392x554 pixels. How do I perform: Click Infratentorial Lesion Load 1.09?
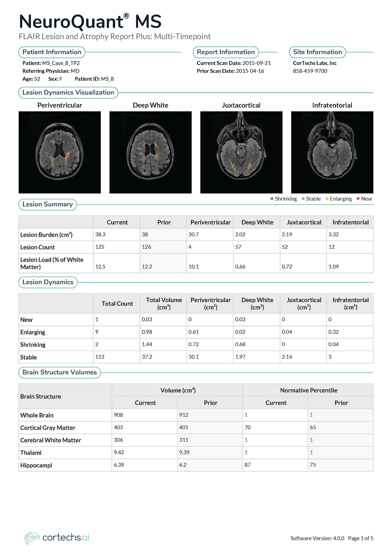tap(334, 267)
